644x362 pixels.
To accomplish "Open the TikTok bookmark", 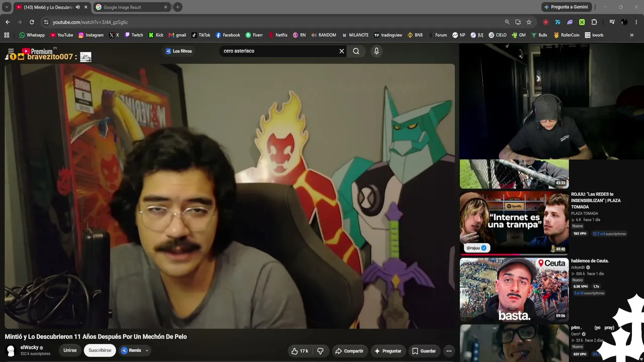I will 201,35.
